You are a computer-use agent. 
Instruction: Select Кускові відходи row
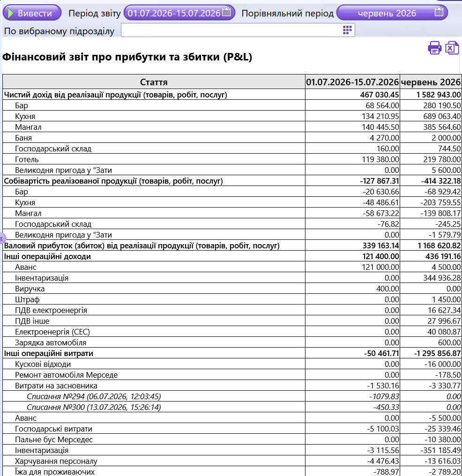[x=232, y=364]
